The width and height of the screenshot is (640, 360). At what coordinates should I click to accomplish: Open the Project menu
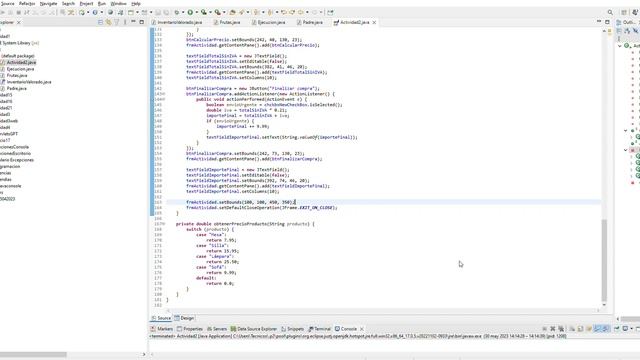pyautogui.click(x=86, y=4)
